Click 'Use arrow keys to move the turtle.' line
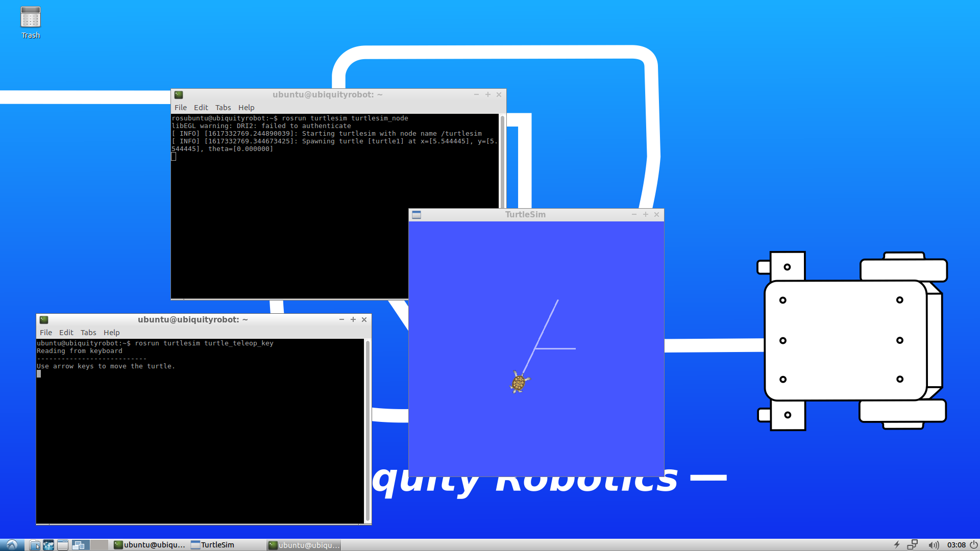Screen dimensions: 980x551 (x=106, y=366)
